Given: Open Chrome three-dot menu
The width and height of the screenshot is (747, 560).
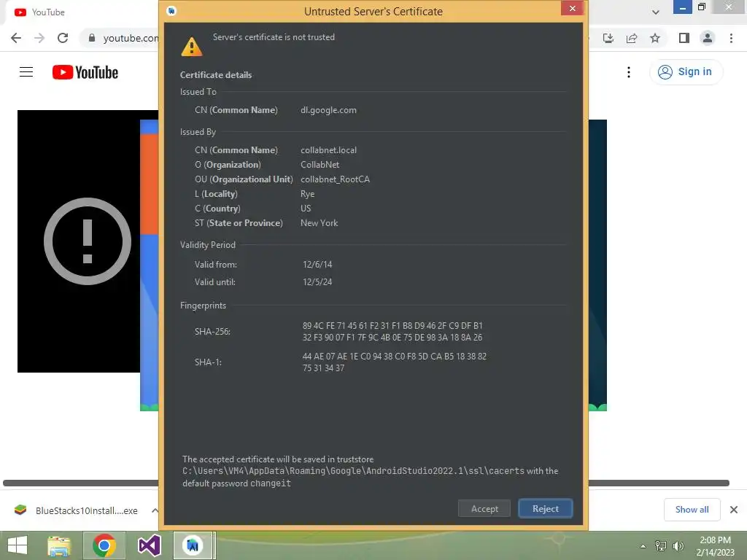Looking at the screenshot, I should [x=731, y=38].
